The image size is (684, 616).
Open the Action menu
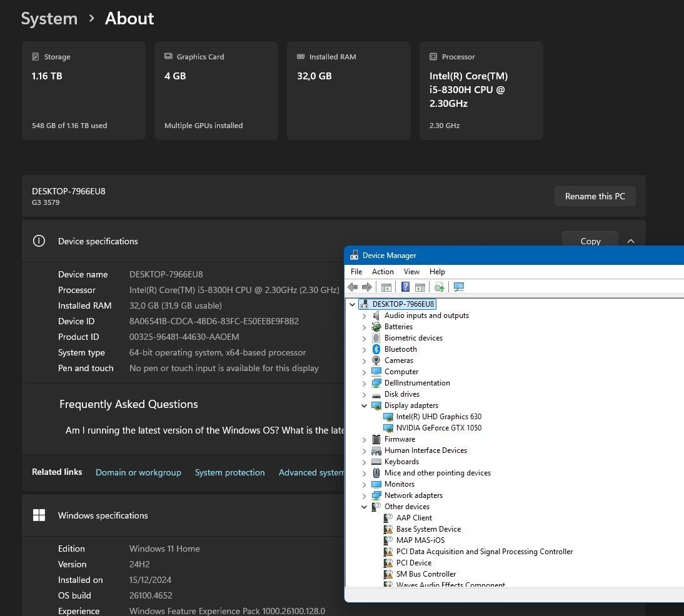383,272
